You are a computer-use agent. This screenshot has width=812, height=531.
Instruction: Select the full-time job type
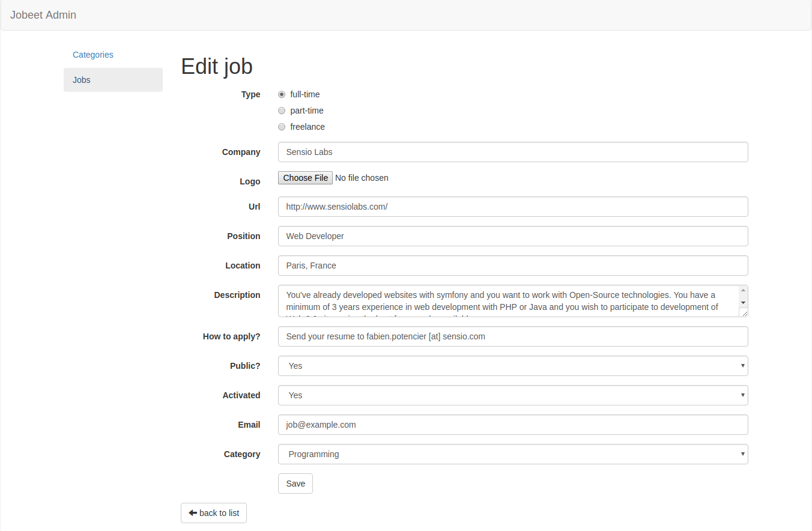(282, 94)
